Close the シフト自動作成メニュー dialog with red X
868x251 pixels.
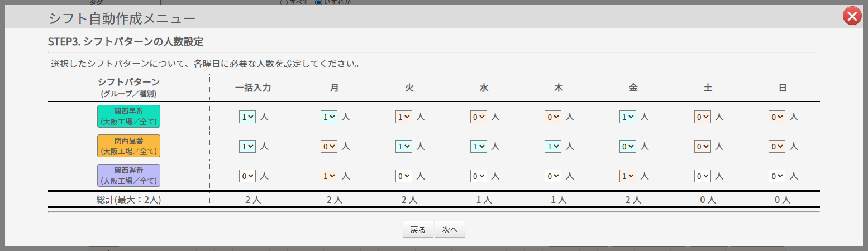click(x=852, y=17)
